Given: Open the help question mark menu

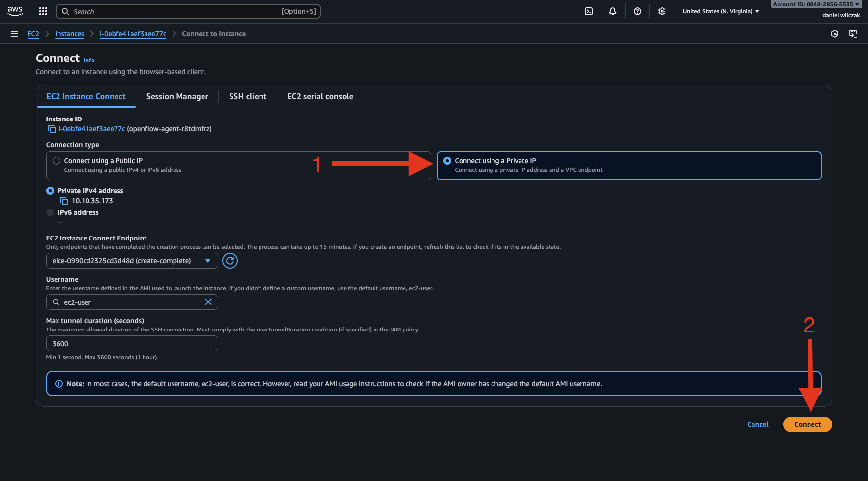Looking at the screenshot, I should click(637, 11).
